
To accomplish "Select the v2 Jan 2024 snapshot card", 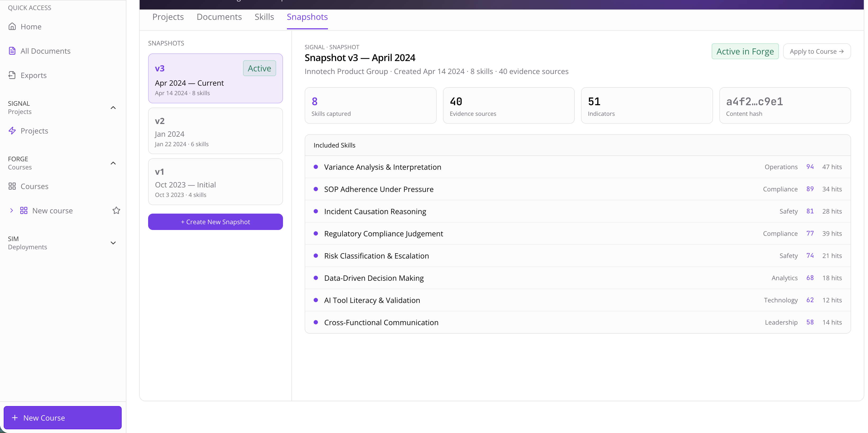I will click(215, 131).
